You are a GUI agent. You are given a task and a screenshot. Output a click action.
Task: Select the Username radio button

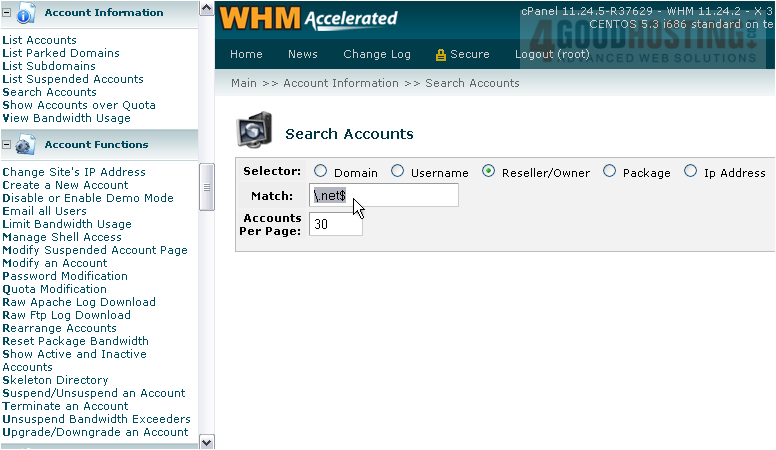397,172
